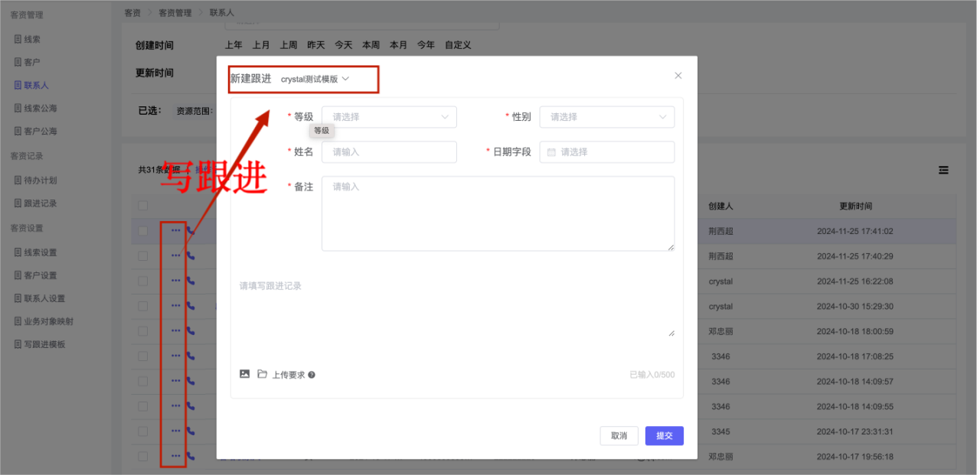Screen dimensions: 980x475
Task: Open the 性别 select dropdown
Action: coord(607,117)
